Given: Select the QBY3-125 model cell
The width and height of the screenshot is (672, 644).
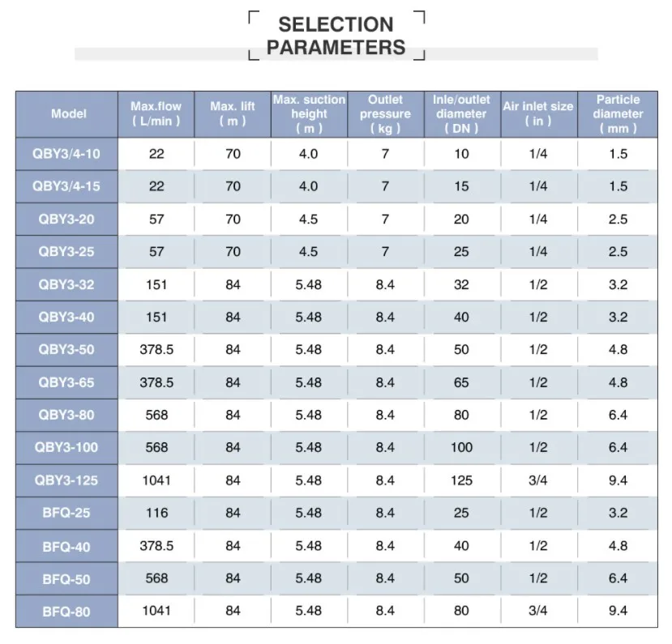Looking at the screenshot, I should click(66, 480).
